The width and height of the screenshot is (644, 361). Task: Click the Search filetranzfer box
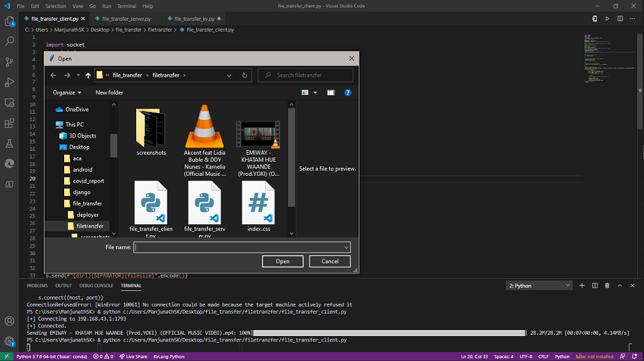coord(305,75)
